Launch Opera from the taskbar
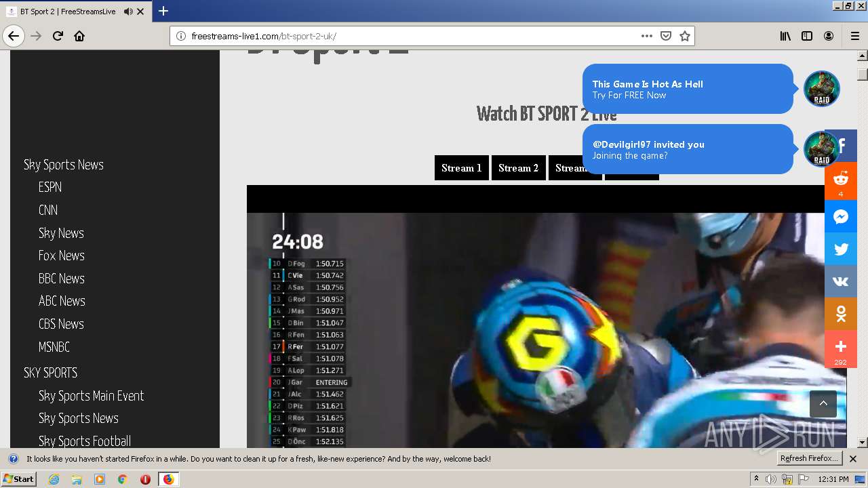This screenshot has height=488, width=868. 145,479
